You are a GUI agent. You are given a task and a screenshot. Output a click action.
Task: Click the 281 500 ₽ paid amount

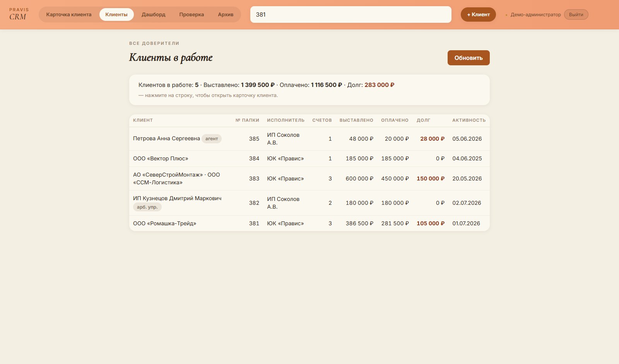(x=395, y=223)
